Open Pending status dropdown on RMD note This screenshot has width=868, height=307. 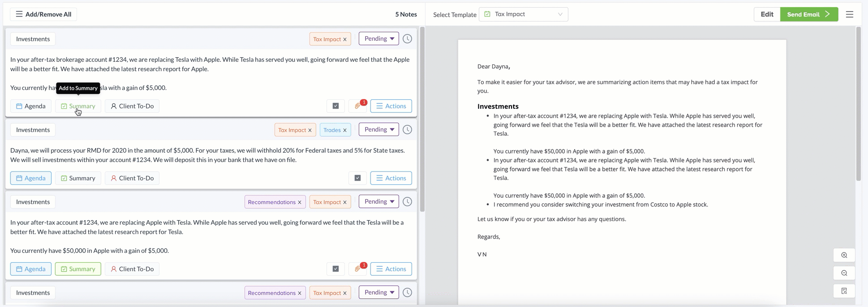[379, 129]
